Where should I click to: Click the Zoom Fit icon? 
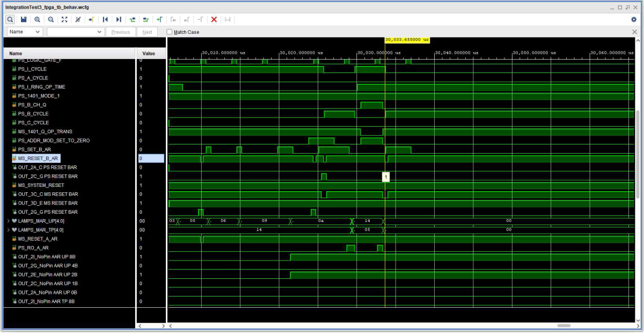(x=64, y=19)
